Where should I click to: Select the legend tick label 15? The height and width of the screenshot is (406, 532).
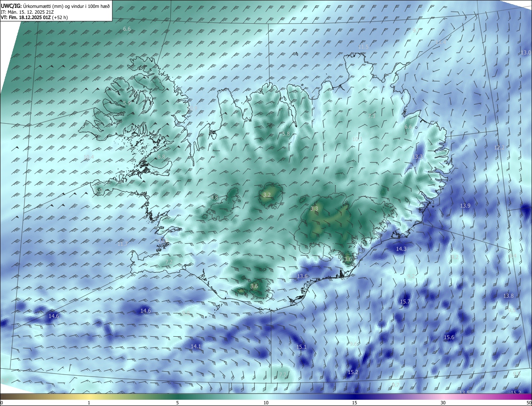coord(355,403)
